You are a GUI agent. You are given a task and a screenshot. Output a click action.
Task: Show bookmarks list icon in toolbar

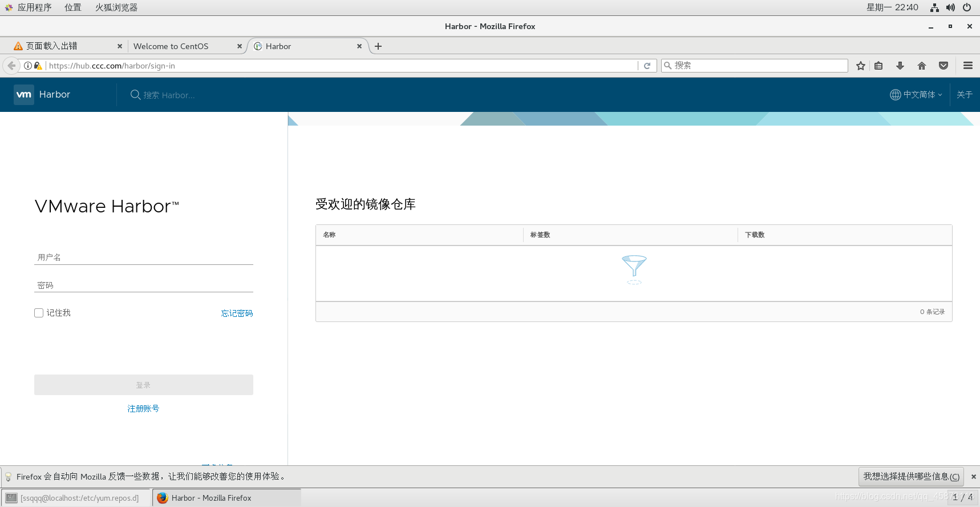(878, 66)
